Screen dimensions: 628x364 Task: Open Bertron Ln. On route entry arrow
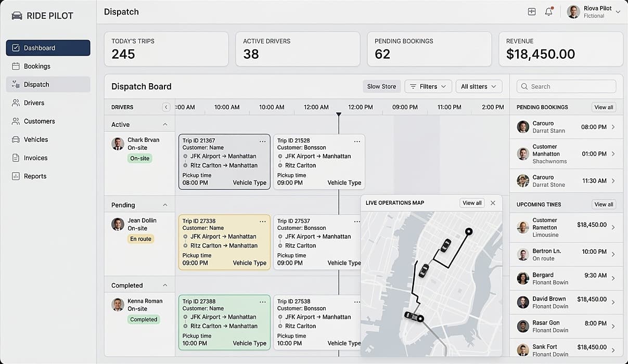coord(613,254)
